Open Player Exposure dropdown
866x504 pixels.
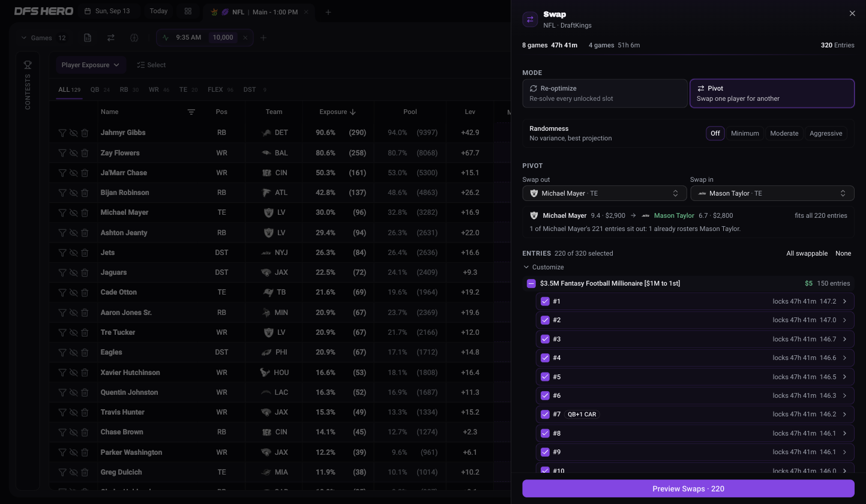point(90,65)
